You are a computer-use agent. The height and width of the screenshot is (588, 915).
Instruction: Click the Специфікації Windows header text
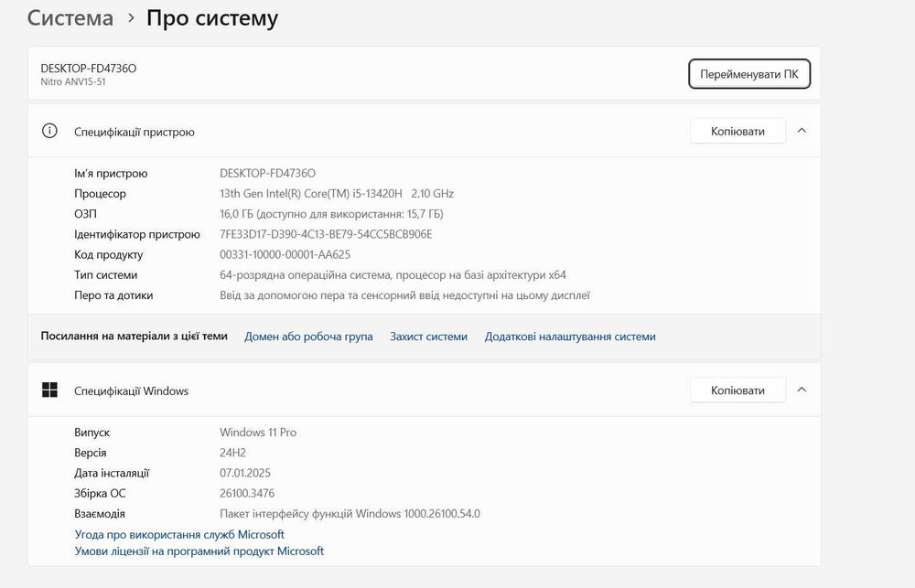tap(131, 390)
